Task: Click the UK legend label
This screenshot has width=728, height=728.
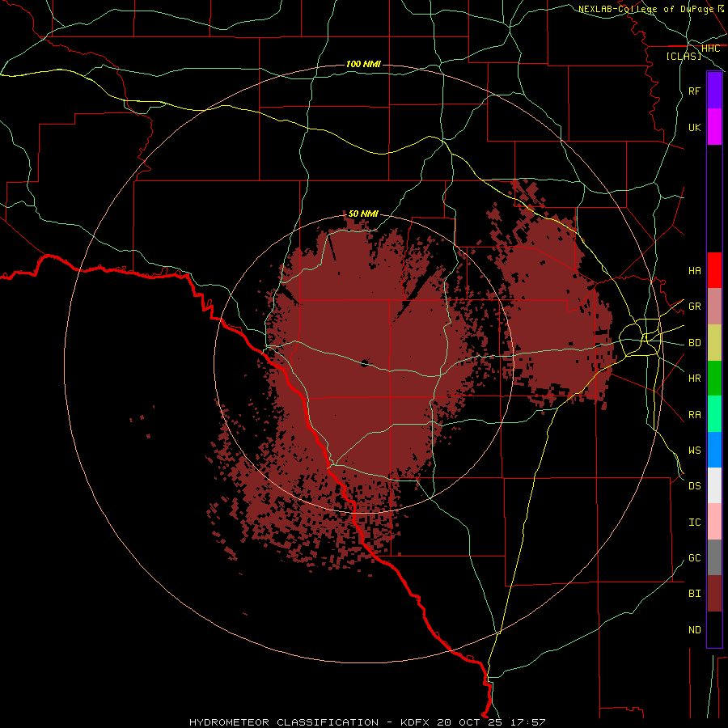Action: click(x=694, y=127)
